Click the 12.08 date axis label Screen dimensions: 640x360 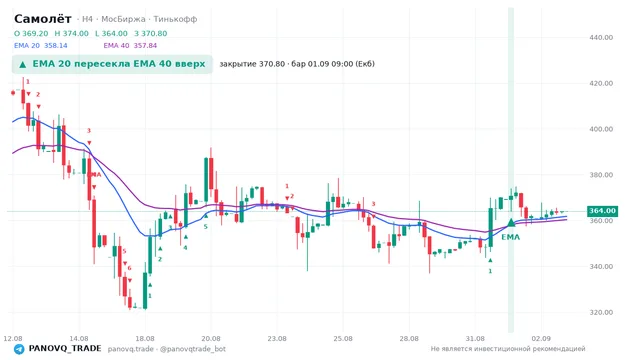[x=13, y=339]
